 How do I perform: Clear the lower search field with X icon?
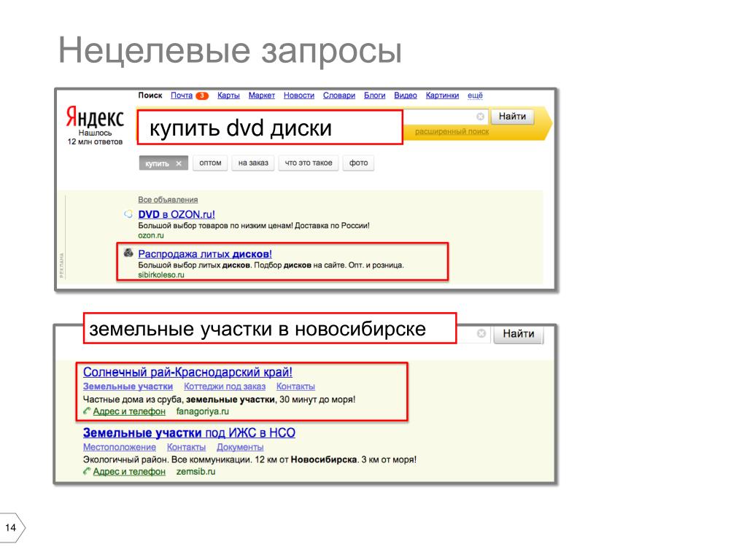(x=481, y=333)
